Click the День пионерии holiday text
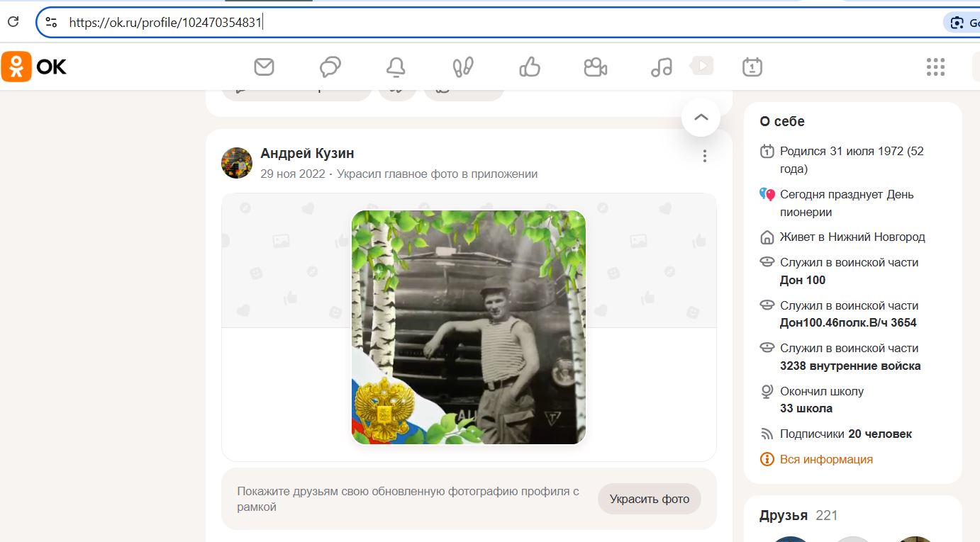Image resolution: width=980 pixels, height=542 pixels. pos(847,203)
